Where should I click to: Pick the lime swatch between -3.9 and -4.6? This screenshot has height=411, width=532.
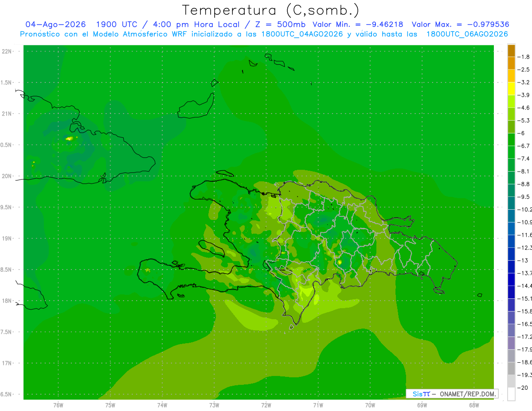pos(511,101)
